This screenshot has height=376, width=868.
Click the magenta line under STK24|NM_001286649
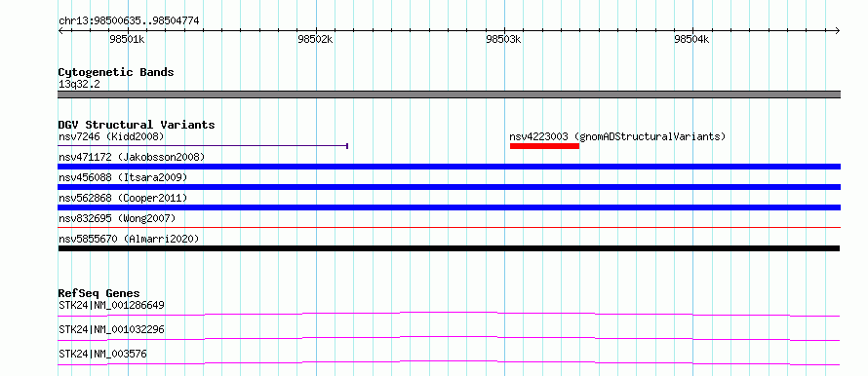point(449,314)
